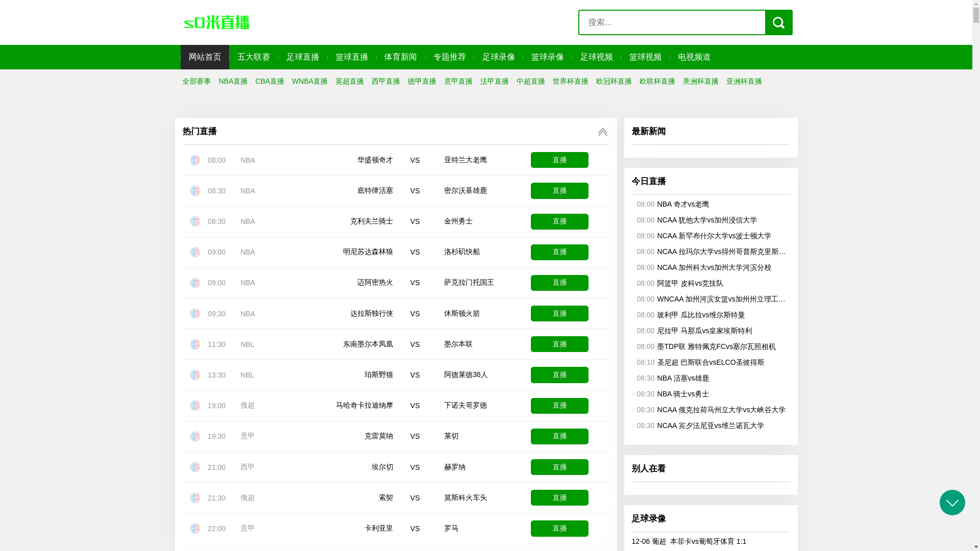Click the basketball icon in the 达拉斯独行侠 row
Viewport: 980px width, 551px height.
click(x=195, y=314)
